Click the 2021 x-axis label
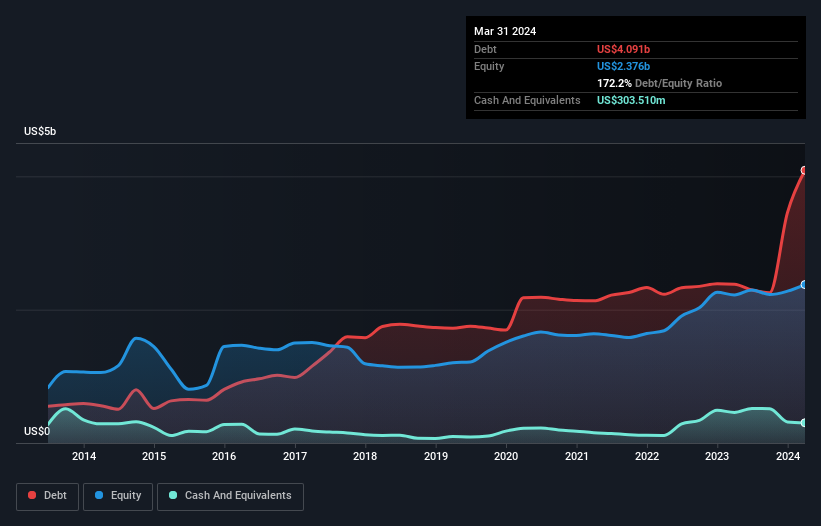 pos(576,456)
